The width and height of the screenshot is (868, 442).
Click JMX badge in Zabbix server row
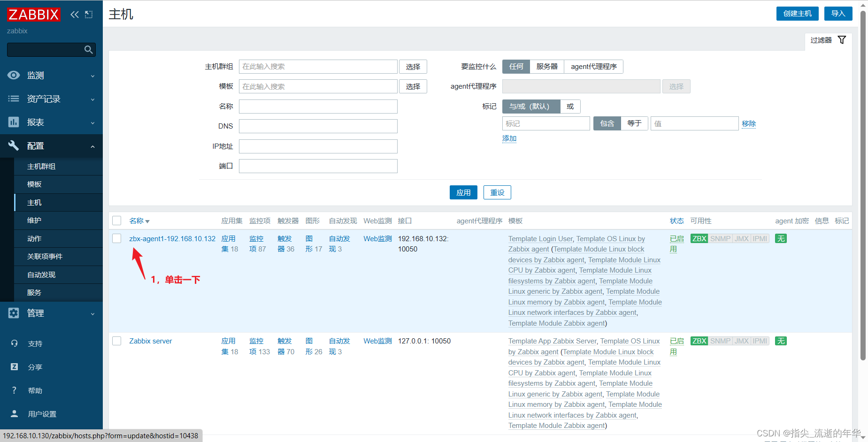742,341
